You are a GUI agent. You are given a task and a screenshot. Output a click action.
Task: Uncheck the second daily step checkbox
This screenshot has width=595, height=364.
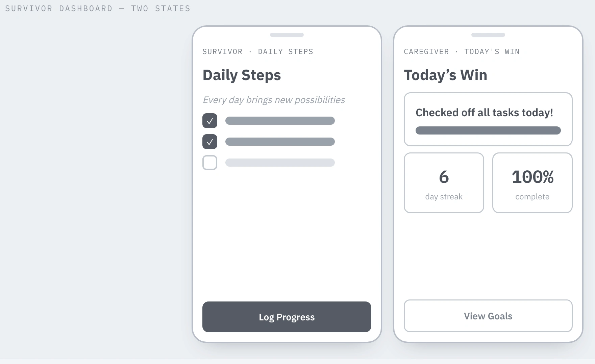point(210,142)
